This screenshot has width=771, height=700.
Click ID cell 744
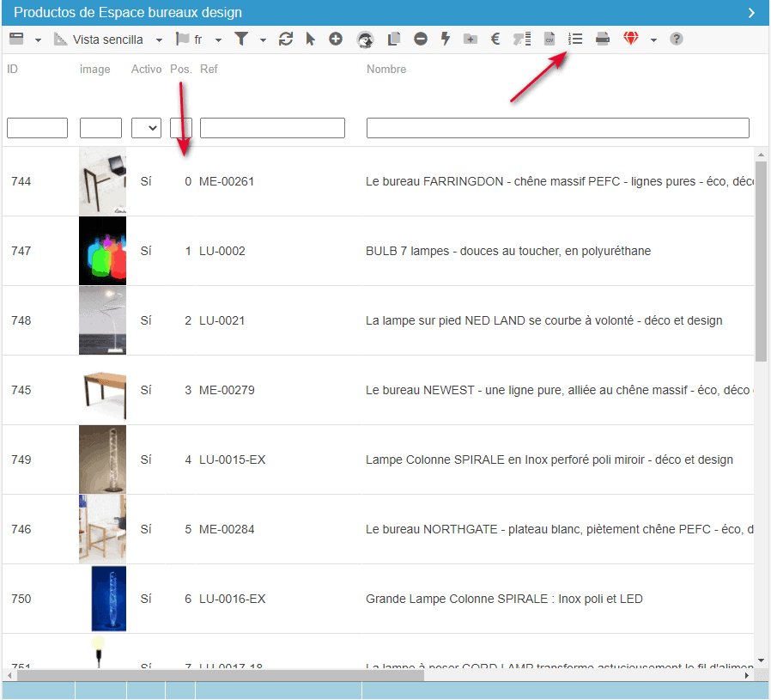(x=21, y=181)
